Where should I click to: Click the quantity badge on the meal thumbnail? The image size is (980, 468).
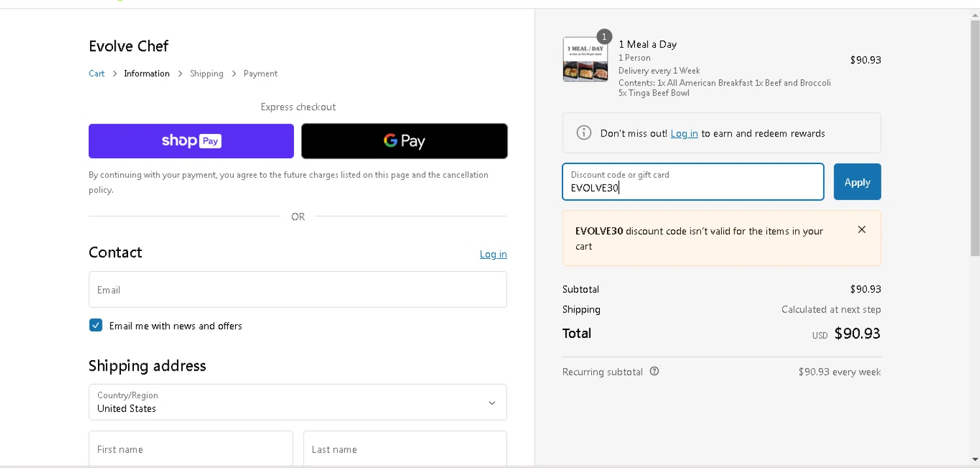[604, 37]
